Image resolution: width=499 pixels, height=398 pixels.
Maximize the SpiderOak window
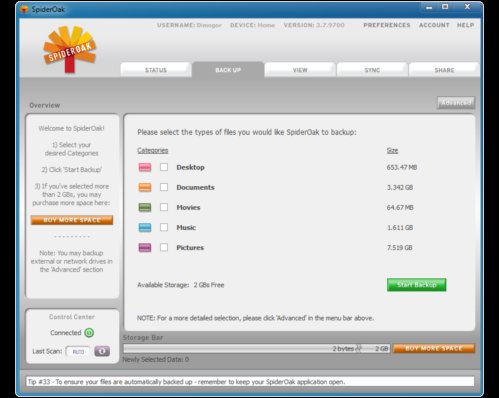(x=445, y=7)
